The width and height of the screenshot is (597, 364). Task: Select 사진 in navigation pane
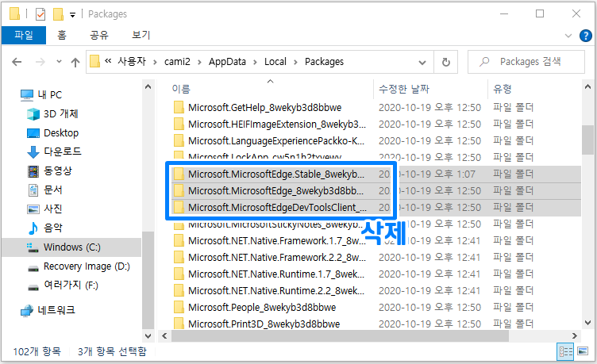(x=44, y=209)
